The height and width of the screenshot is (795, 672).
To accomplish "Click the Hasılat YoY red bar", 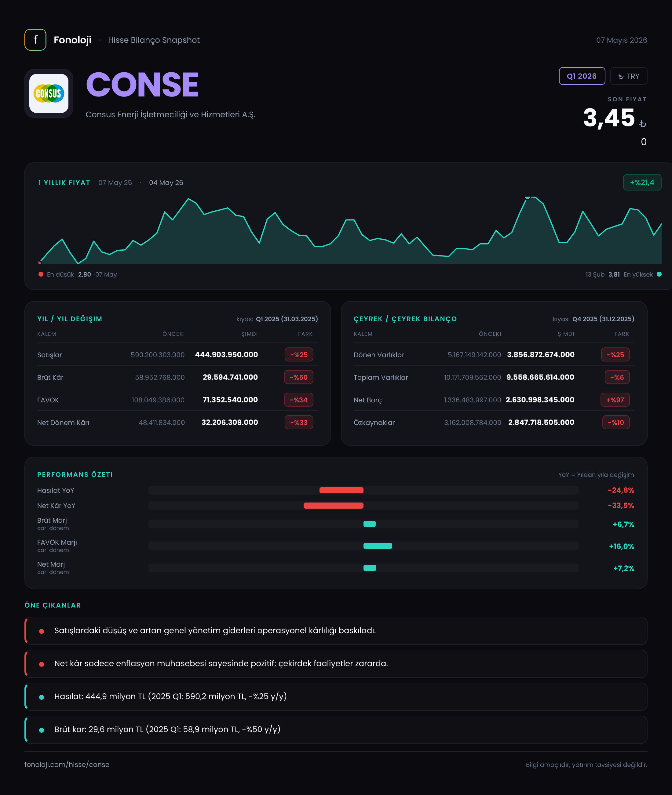I will tap(341, 490).
